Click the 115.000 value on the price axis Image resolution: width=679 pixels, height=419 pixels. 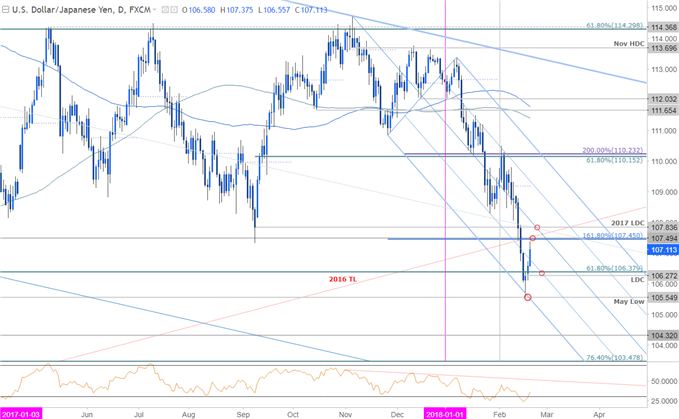[x=663, y=8]
